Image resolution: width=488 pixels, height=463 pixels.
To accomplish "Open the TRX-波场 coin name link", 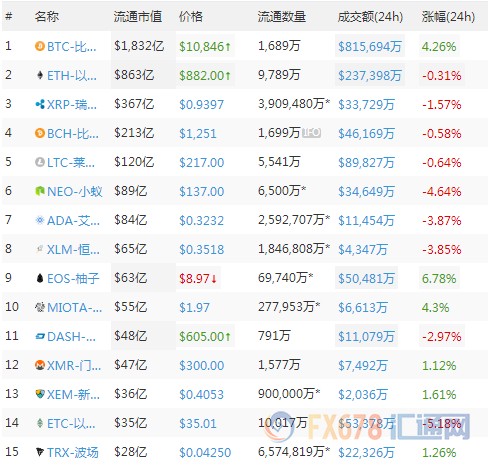I will (x=73, y=452).
